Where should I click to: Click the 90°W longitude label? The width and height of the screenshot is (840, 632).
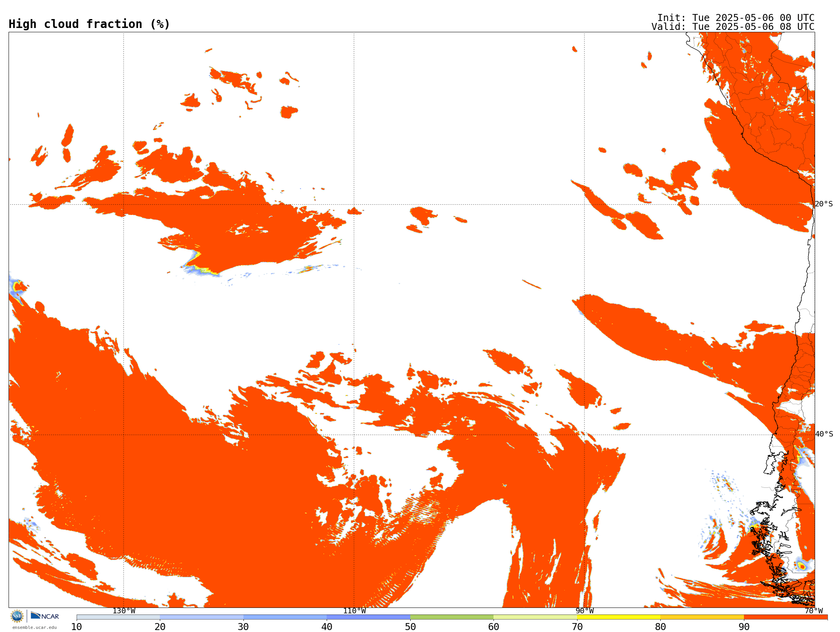pyautogui.click(x=584, y=611)
